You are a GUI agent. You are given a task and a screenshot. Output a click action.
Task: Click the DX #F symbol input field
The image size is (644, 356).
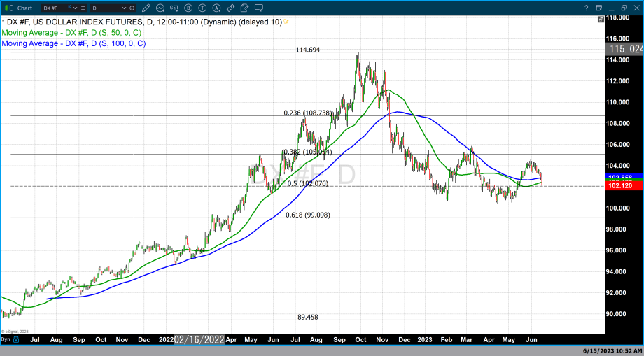(x=54, y=7)
